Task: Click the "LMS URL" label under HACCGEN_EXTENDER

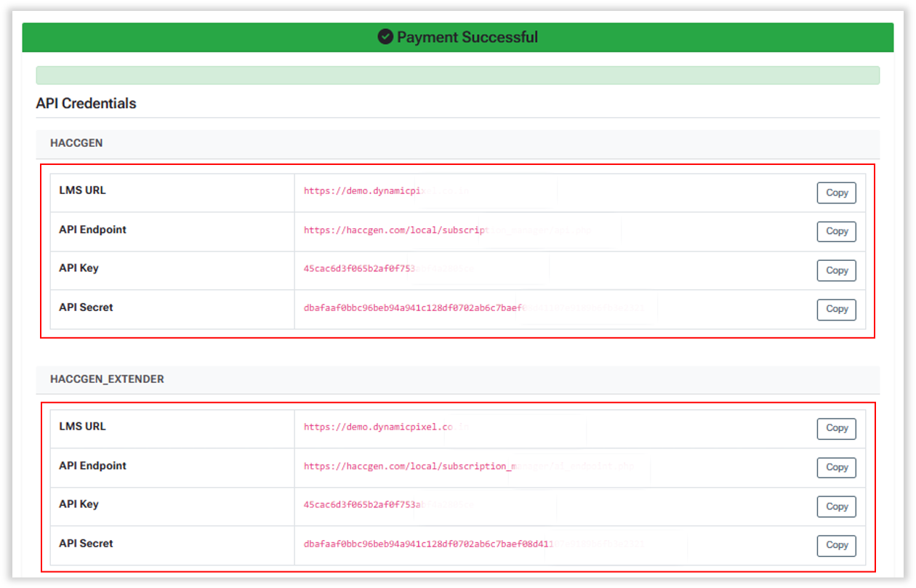Action: point(82,427)
